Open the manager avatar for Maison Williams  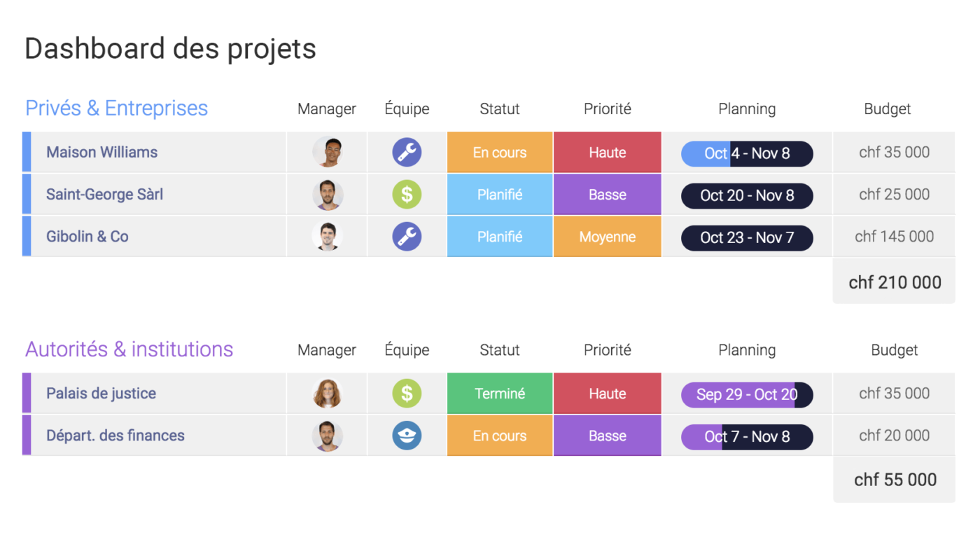tap(327, 152)
